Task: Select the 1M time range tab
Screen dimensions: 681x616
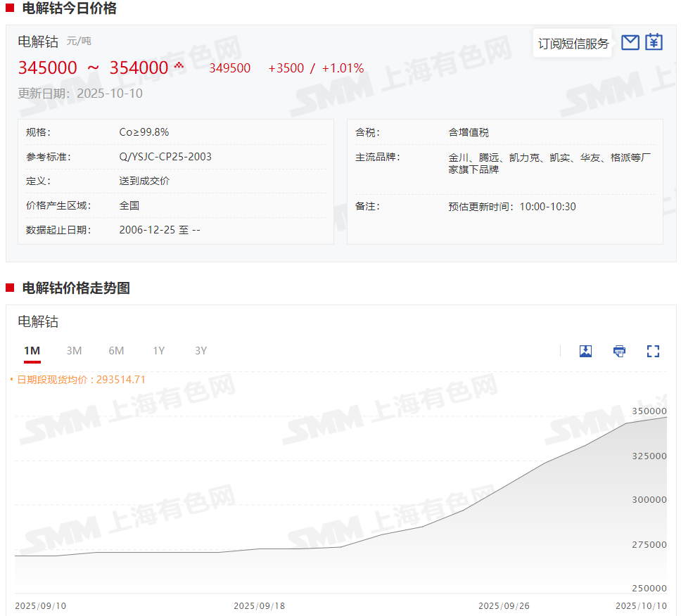Action: point(32,351)
